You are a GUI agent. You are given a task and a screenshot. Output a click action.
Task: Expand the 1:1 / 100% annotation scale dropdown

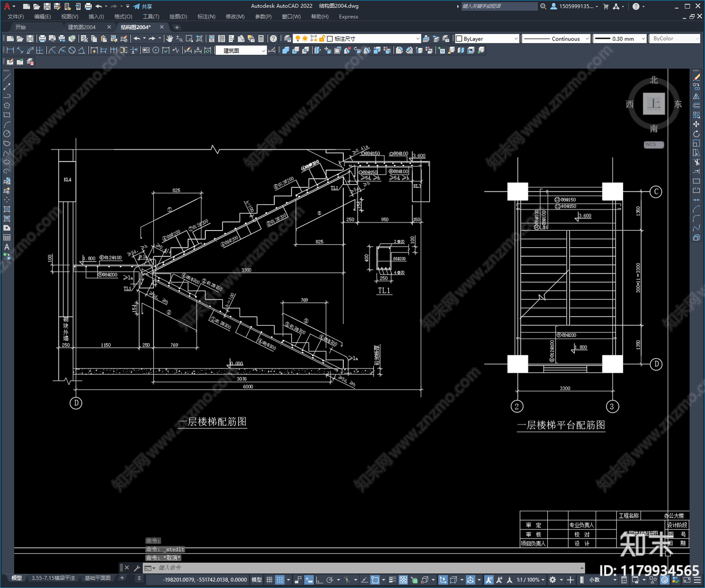point(531,580)
